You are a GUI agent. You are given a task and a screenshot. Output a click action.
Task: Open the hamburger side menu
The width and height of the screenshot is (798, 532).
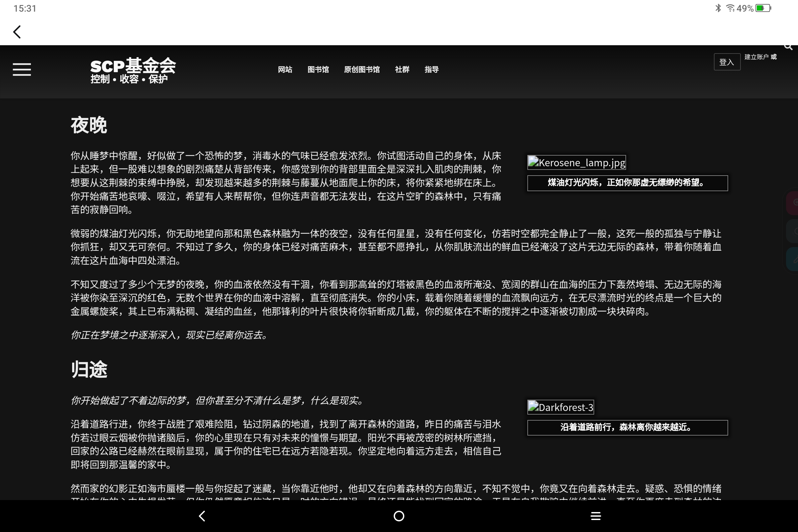pos(22,69)
